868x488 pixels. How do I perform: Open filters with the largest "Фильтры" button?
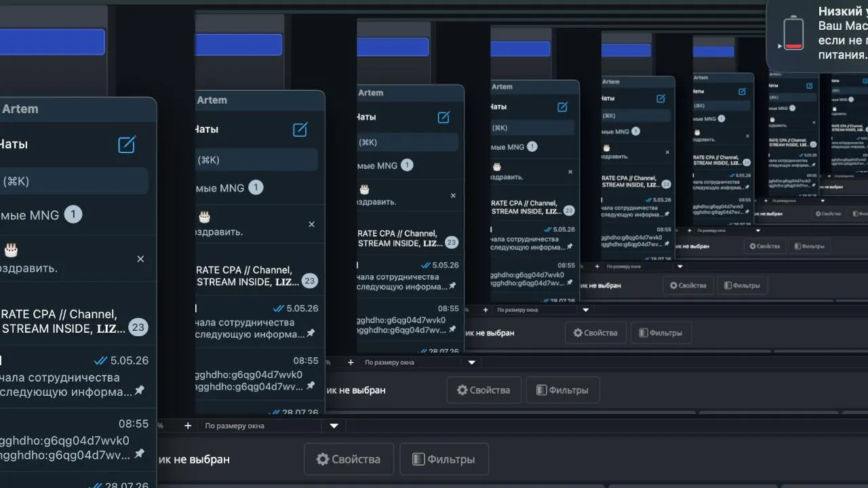click(444, 459)
